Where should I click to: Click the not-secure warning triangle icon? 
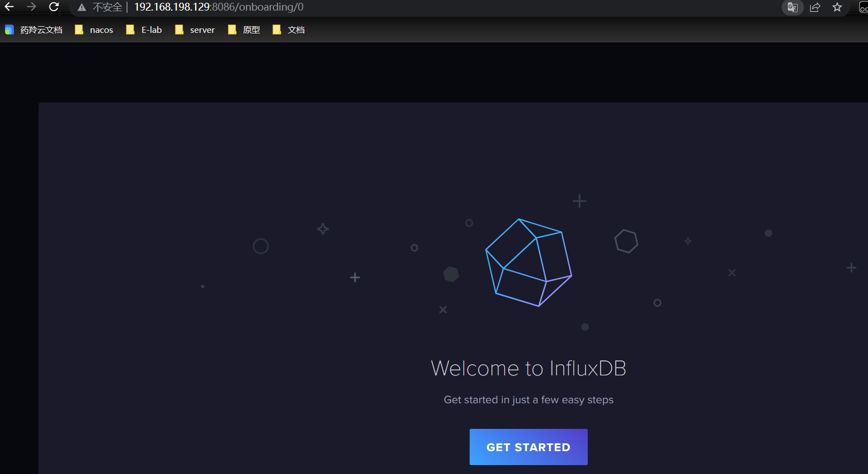pyautogui.click(x=82, y=8)
